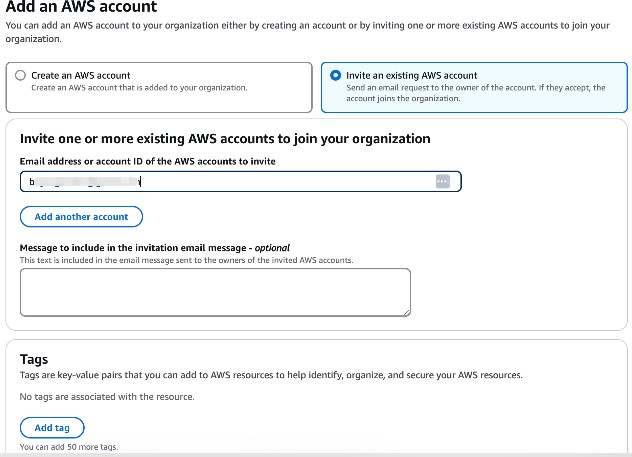Focus the optional invitation message text area
This screenshot has height=457, width=632.
point(215,292)
